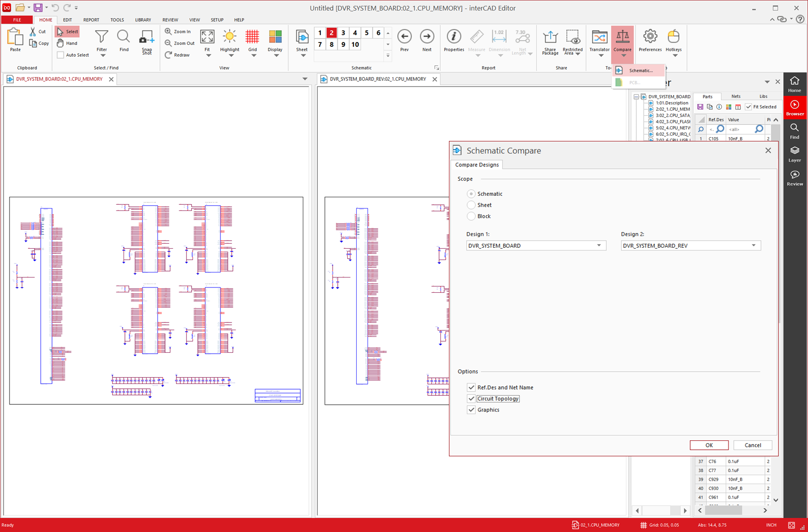The image size is (808, 532).
Task: Click the Zoom In button
Action: [178, 32]
